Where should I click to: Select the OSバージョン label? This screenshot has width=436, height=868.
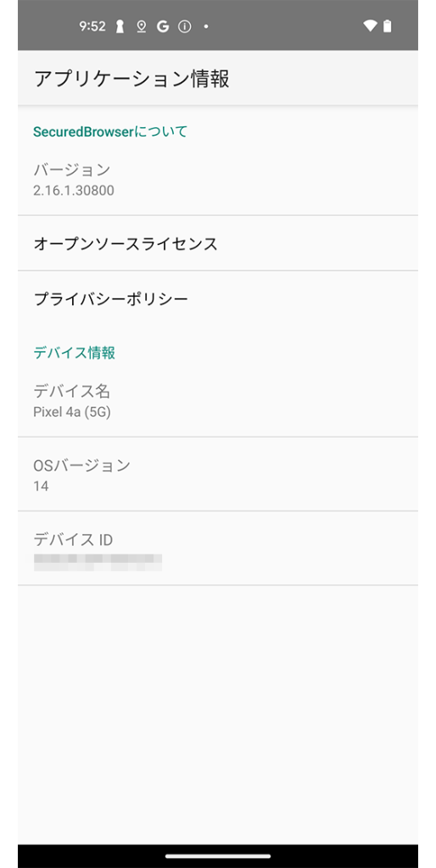82,465
